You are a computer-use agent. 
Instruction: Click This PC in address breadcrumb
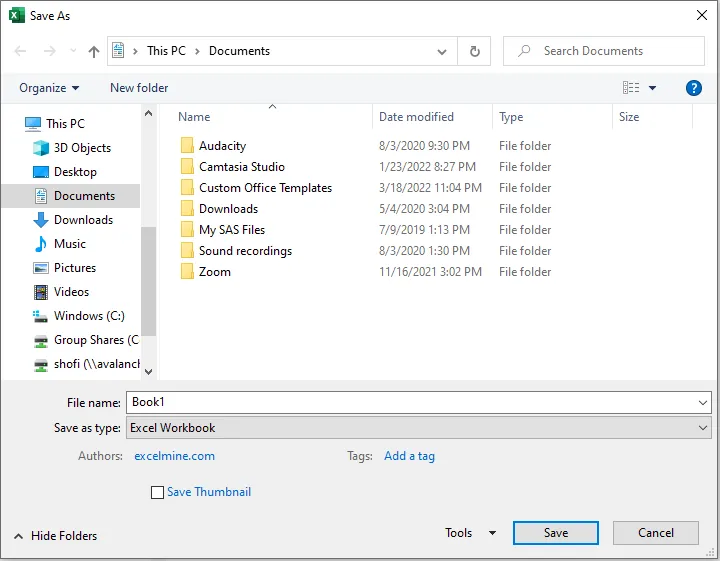pyautogui.click(x=166, y=51)
